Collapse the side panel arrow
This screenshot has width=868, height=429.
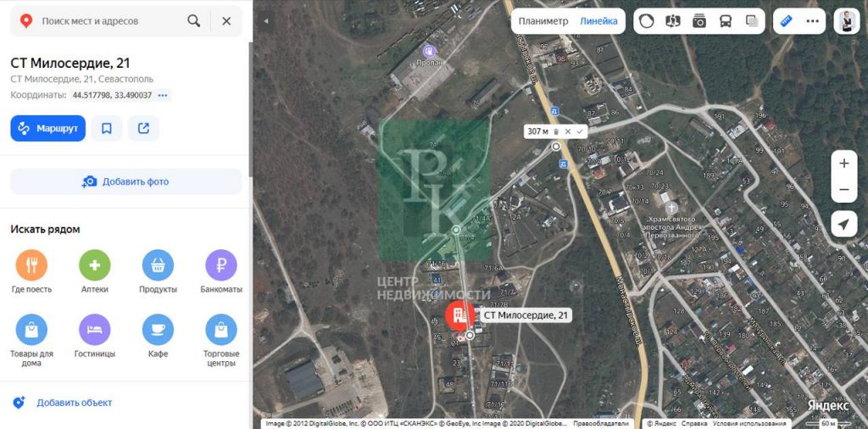click(265, 21)
